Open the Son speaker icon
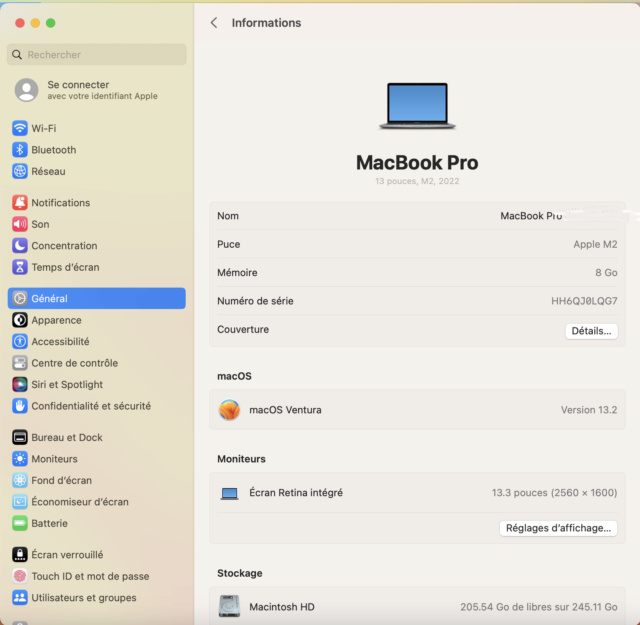The height and width of the screenshot is (625, 640). pos(20,224)
